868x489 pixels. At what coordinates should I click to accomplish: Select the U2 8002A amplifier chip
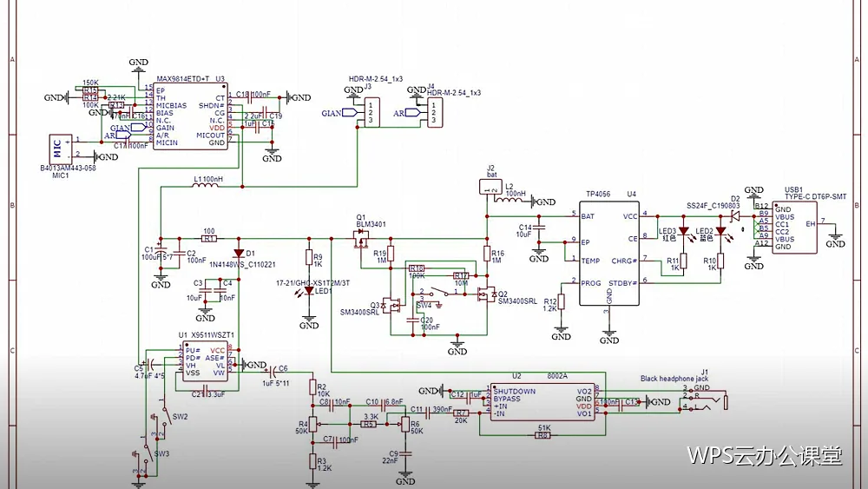(542, 403)
